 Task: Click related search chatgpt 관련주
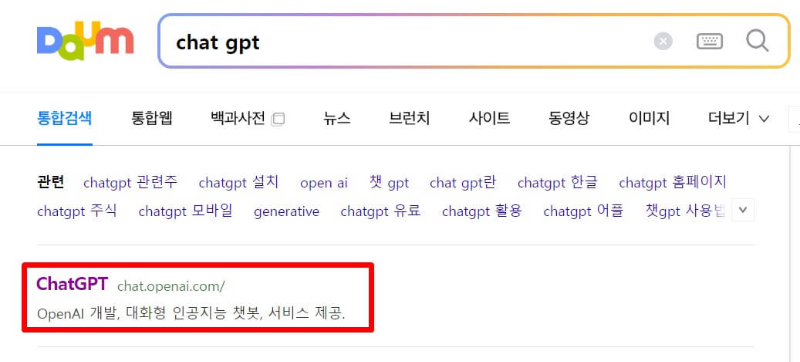point(131,183)
